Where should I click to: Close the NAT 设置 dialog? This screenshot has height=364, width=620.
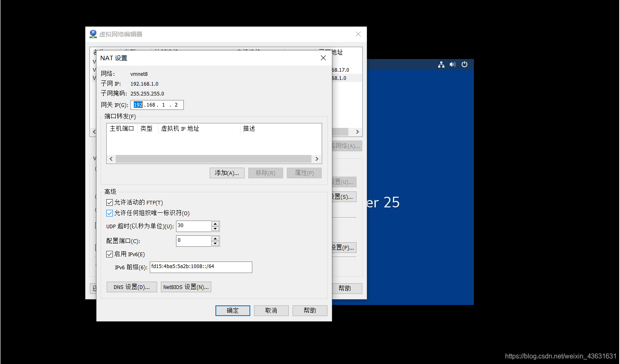click(323, 58)
